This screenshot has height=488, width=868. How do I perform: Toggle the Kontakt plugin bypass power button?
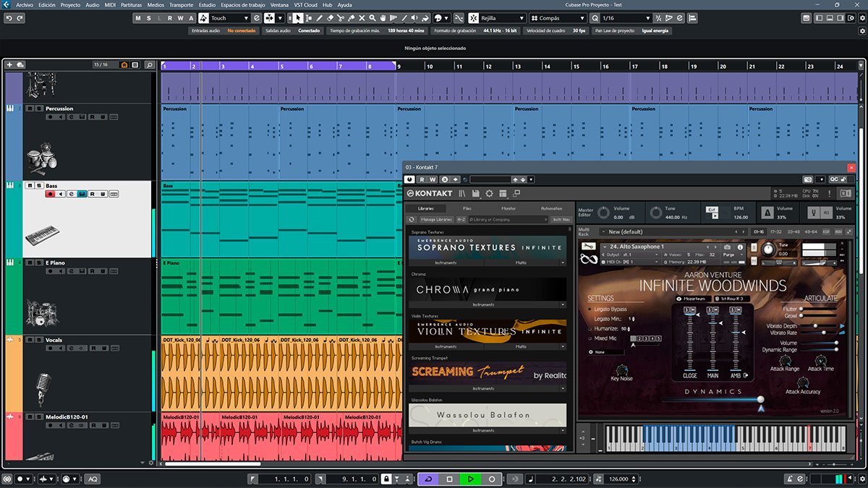[409, 179]
